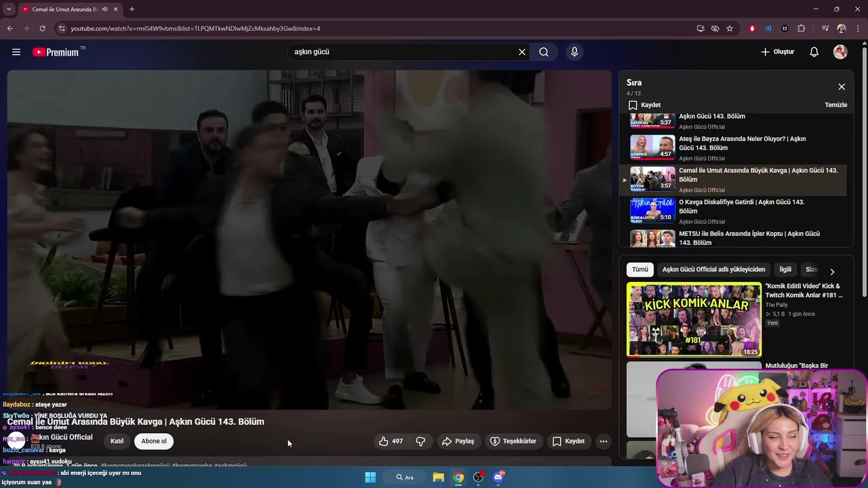Viewport: 868px width, 488px height.
Task: Clear the queue with Temizle
Action: point(835,105)
